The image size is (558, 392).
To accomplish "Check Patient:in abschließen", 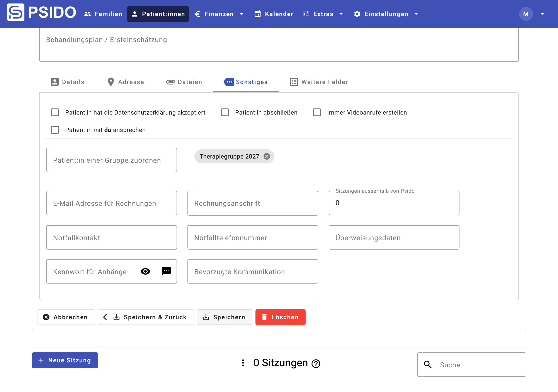I will (x=225, y=112).
